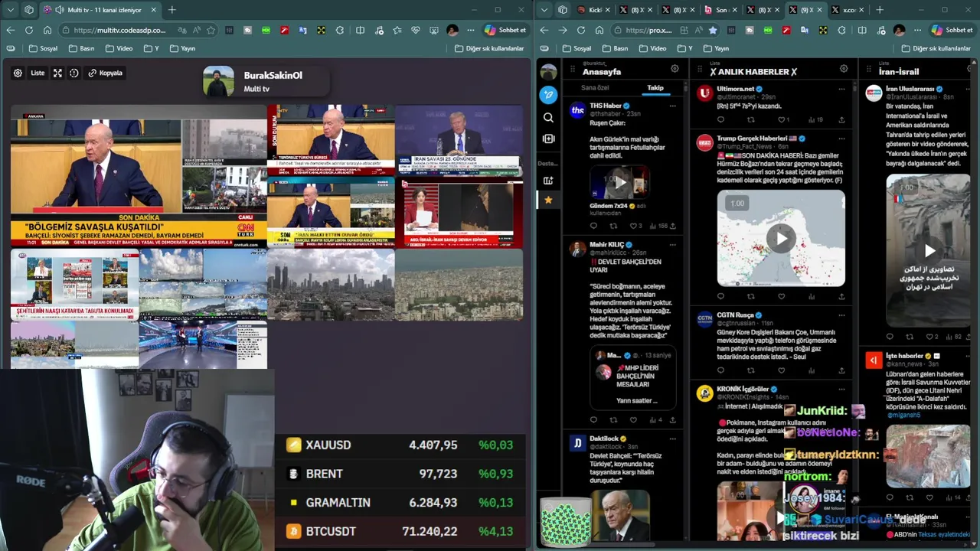Click the BTCUSDT ticker row

(400, 531)
